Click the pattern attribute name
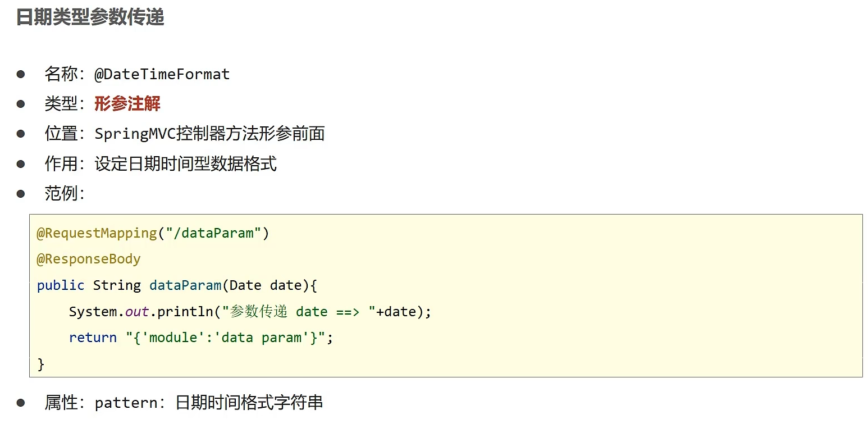868x428 pixels. tap(126, 403)
